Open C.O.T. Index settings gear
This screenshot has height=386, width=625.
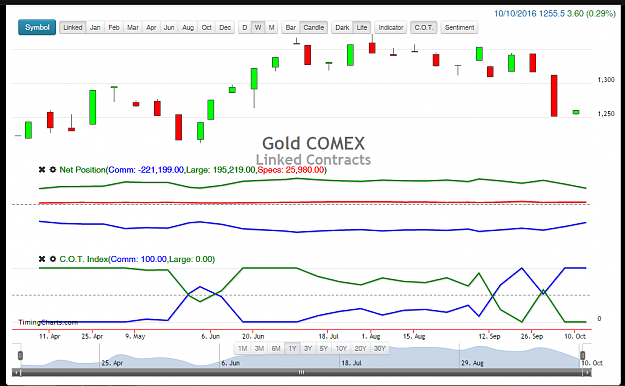[x=53, y=259]
